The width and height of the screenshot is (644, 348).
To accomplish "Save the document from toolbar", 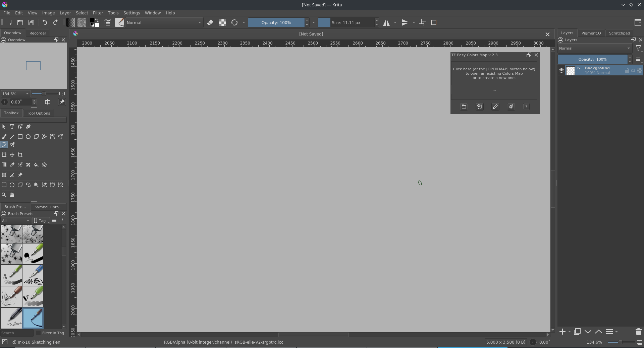I will 31,22.
